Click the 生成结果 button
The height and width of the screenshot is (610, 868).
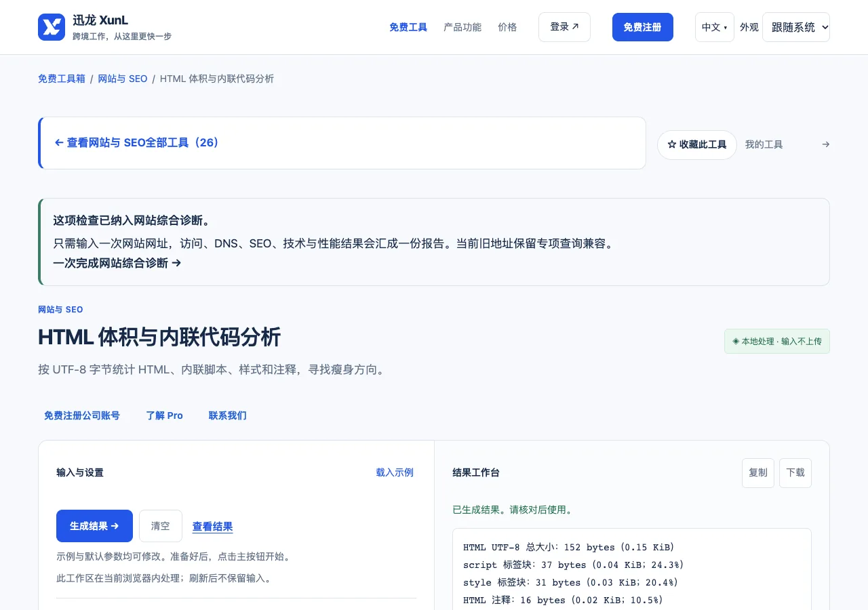[94, 526]
